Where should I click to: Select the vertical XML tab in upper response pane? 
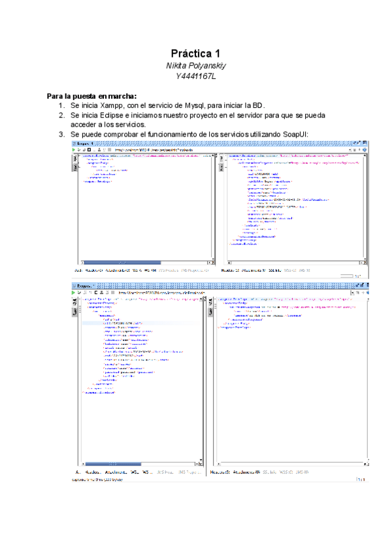(x=220, y=159)
